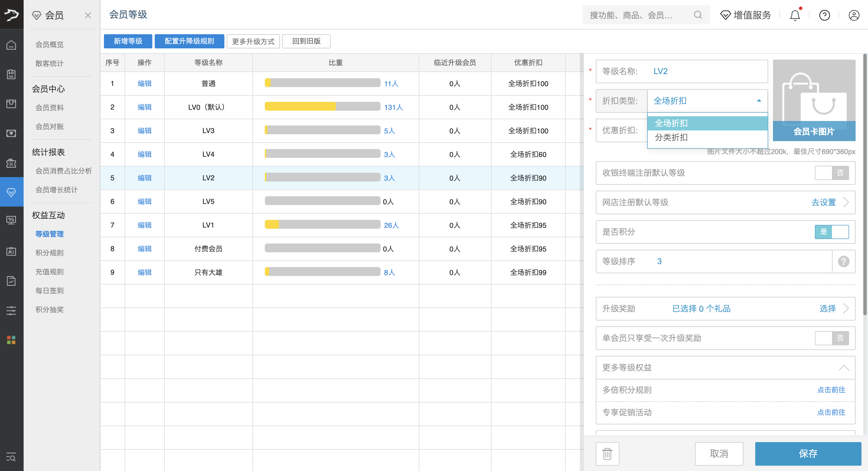Toggle 收银终端注册默认等级 switch
Image resolution: width=868 pixels, height=471 pixels.
coord(832,173)
